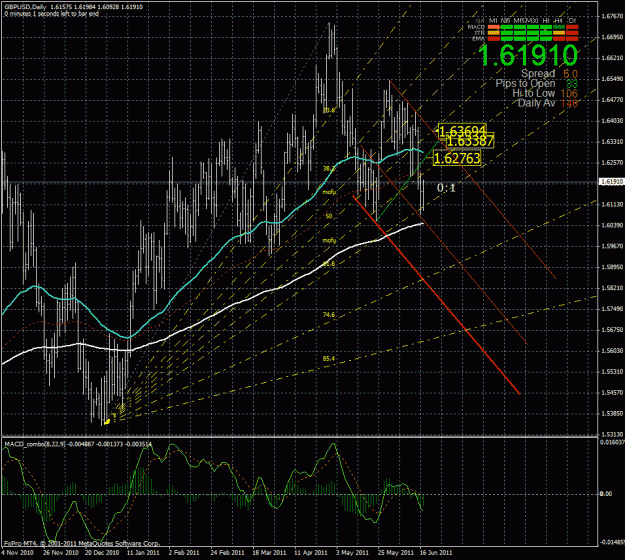The width and height of the screenshot is (625, 560).
Task: Click the '0 minutes 1 seconds left to bar end' label
Action: [x=52, y=14]
